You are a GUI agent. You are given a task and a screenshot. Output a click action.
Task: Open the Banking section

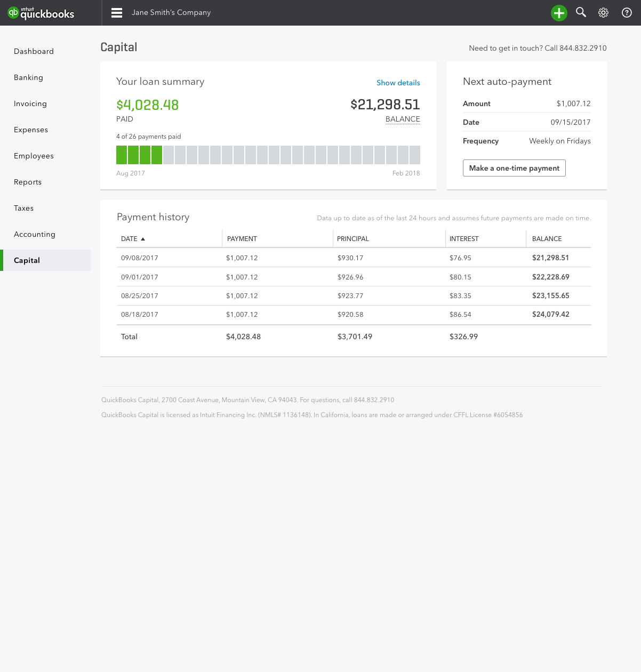pyautogui.click(x=28, y=77)
